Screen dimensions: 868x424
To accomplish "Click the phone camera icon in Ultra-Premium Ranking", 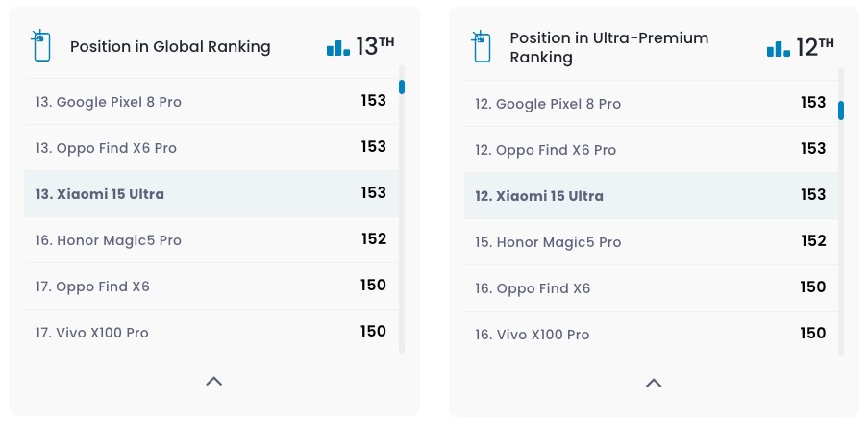I will [481, 46].
